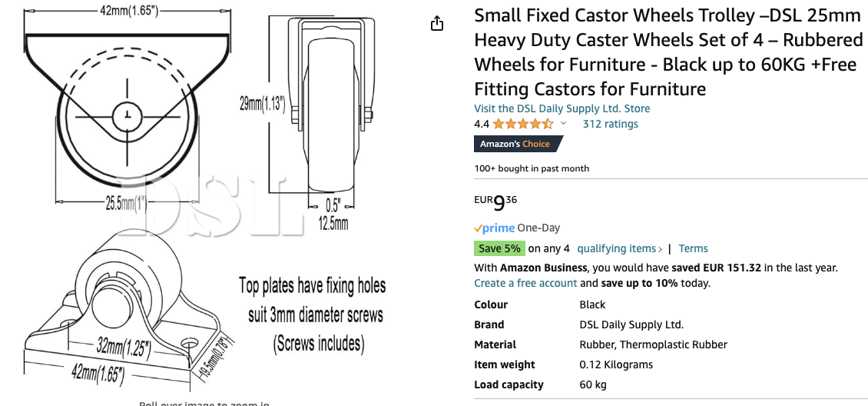Click the product title heading

click(x=668, y=52)
